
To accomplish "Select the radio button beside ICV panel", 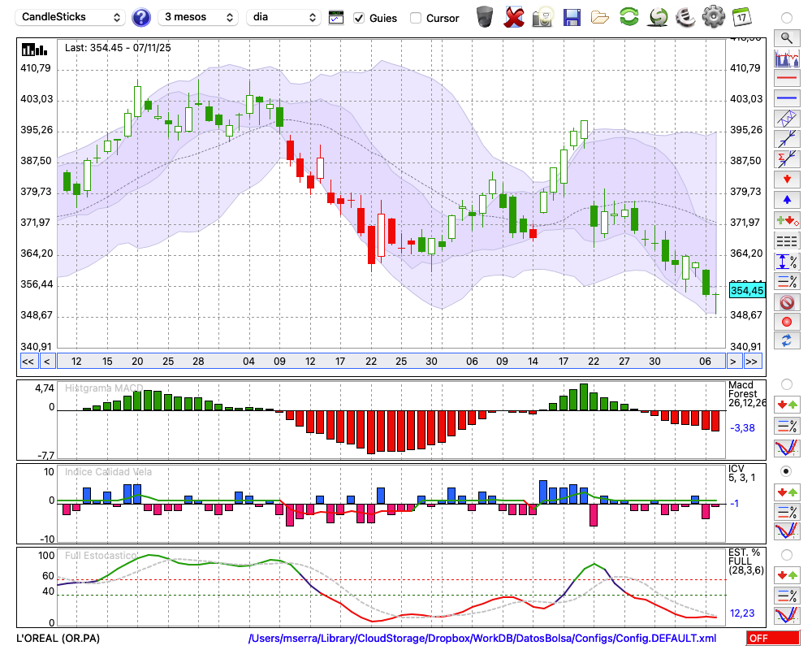I will pos(786,471).
